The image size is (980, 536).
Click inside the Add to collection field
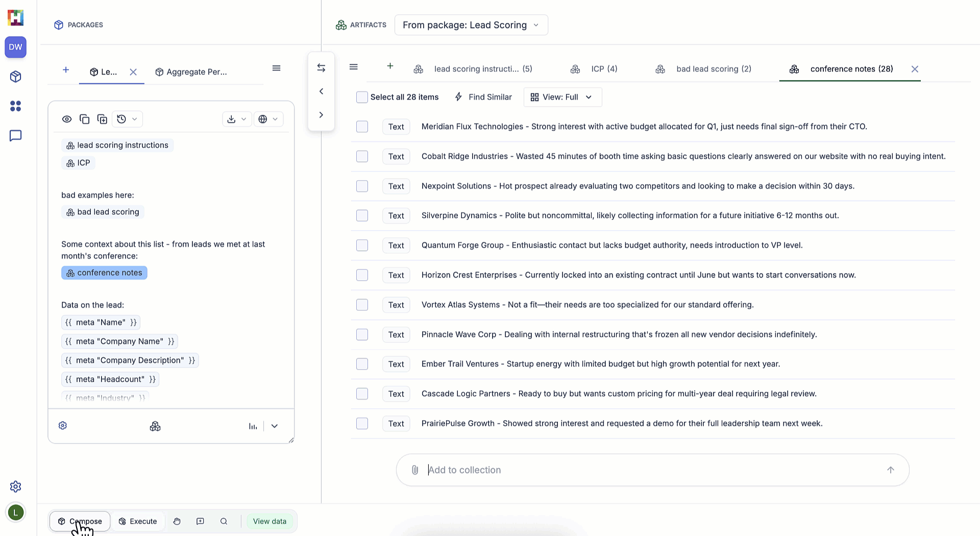tap(561, 470)
